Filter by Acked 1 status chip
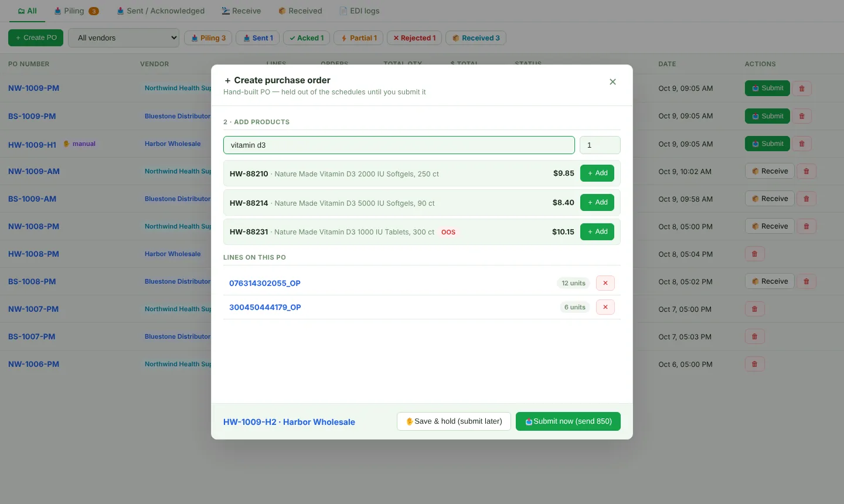The width and height of the screenshot is (844, 504). (307, 38)
